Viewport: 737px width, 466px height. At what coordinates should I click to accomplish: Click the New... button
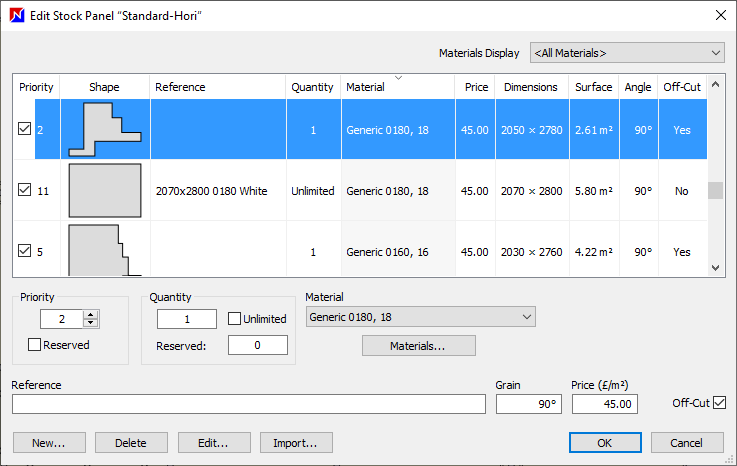point(49,442)
